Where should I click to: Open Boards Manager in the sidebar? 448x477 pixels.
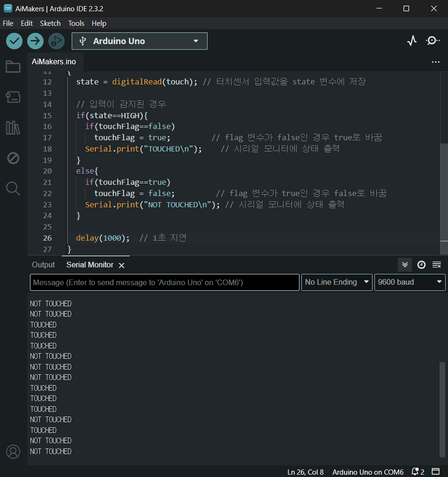(13, 97)
